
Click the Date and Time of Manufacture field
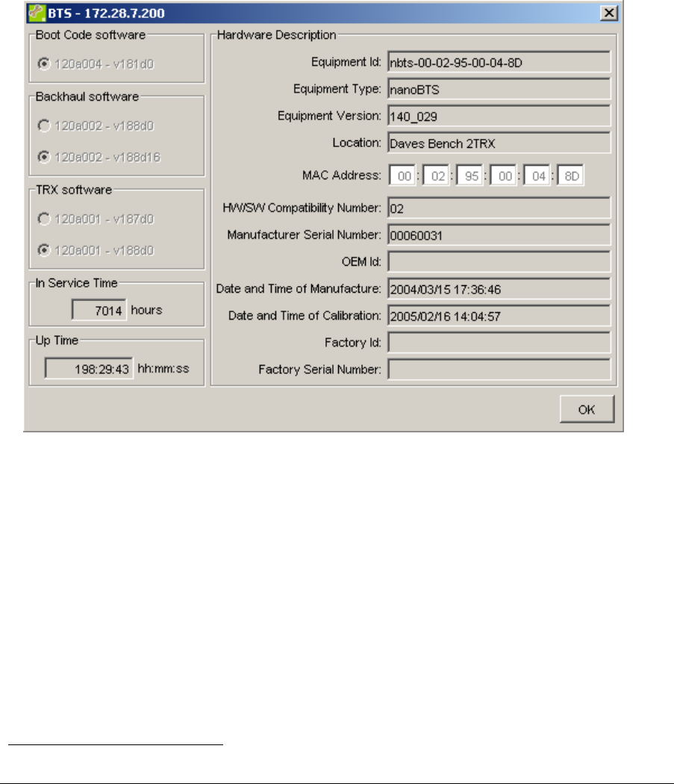point(499,290)
